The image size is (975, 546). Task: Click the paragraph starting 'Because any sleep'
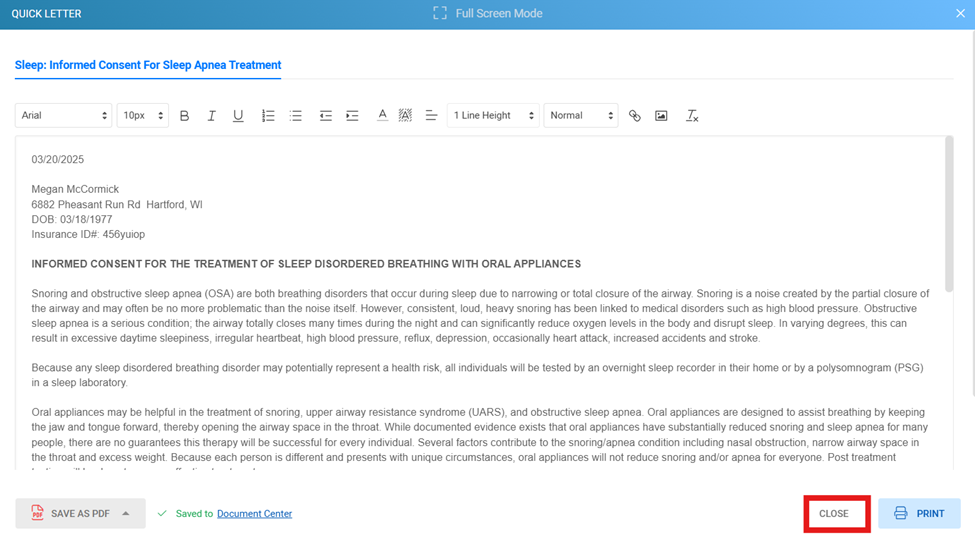[x=478, y=375]
